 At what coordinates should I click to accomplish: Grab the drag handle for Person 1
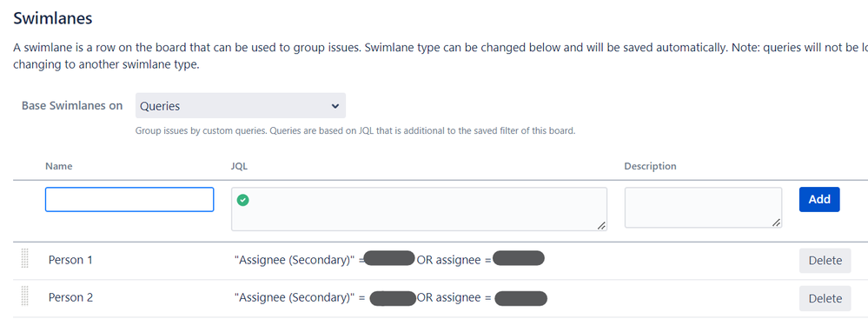tap(24, 259)
